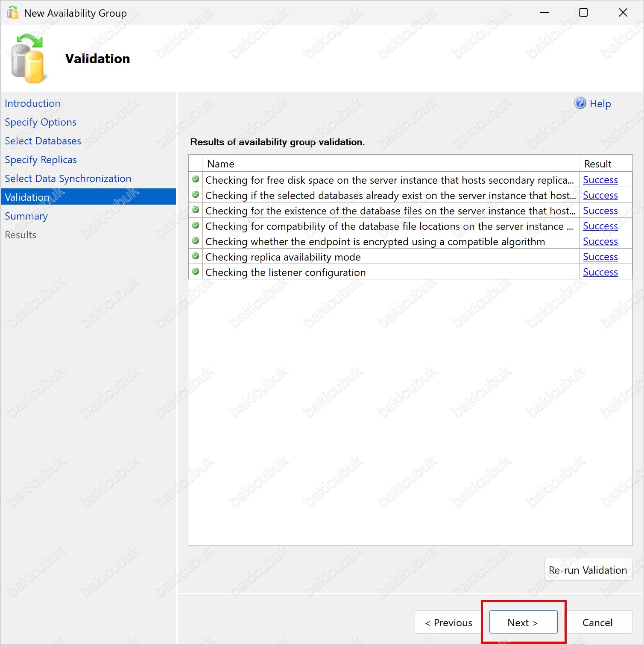The height and width of the screenshot is (645, 644).
Task: Open Success link for free disk space check
Action: pyautogui.click(x=600, y=180)
